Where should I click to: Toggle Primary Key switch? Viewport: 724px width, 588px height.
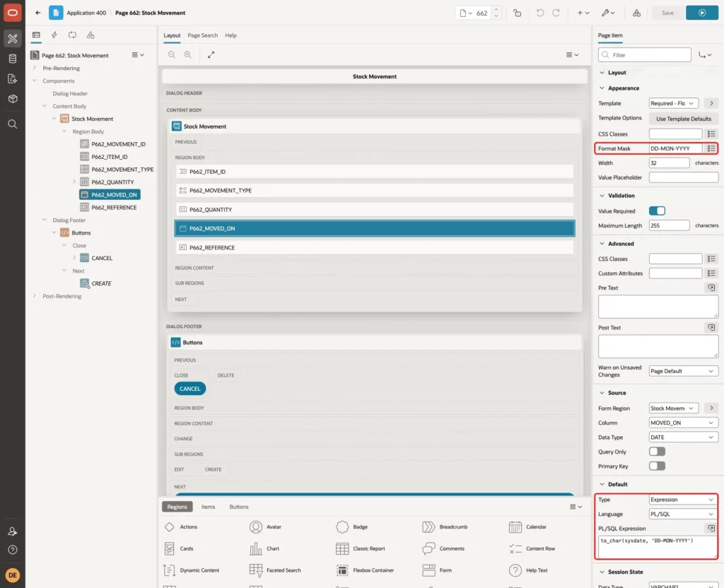point(657,466)
